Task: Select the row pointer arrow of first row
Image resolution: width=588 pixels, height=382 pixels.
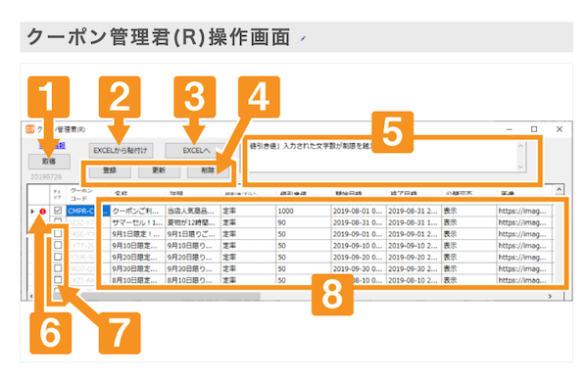Action: pyautogui.click(x=32, y=212)
